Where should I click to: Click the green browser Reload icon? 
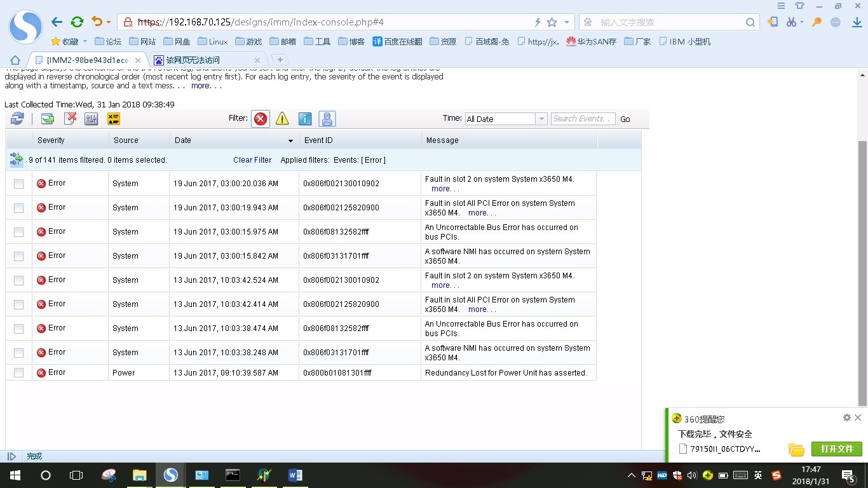[77, 22]
